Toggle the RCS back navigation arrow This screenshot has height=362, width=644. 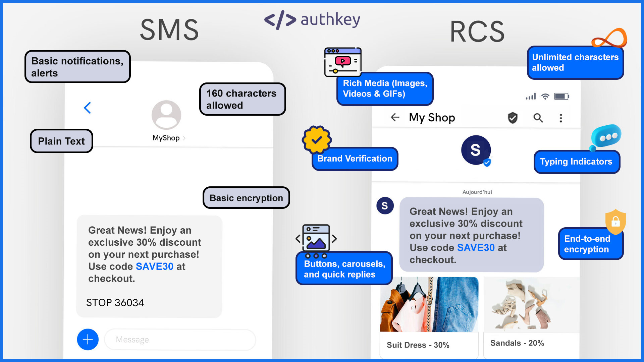394,117
